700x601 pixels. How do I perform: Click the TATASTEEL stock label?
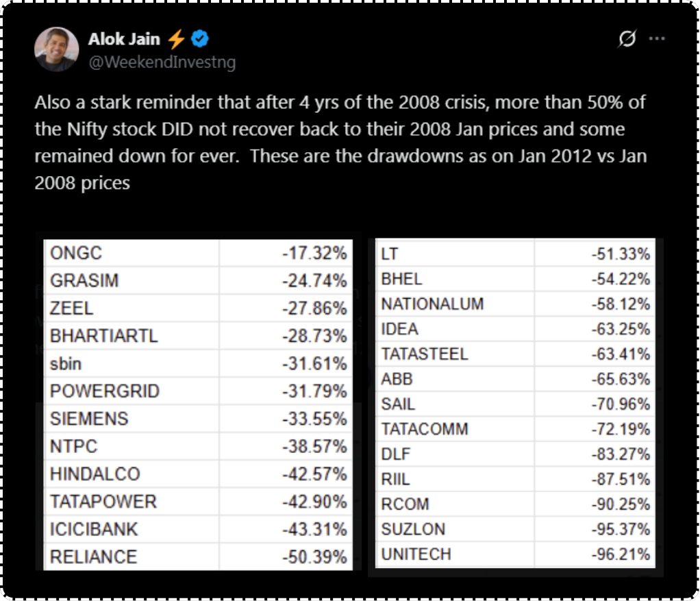tap(425, 354)
